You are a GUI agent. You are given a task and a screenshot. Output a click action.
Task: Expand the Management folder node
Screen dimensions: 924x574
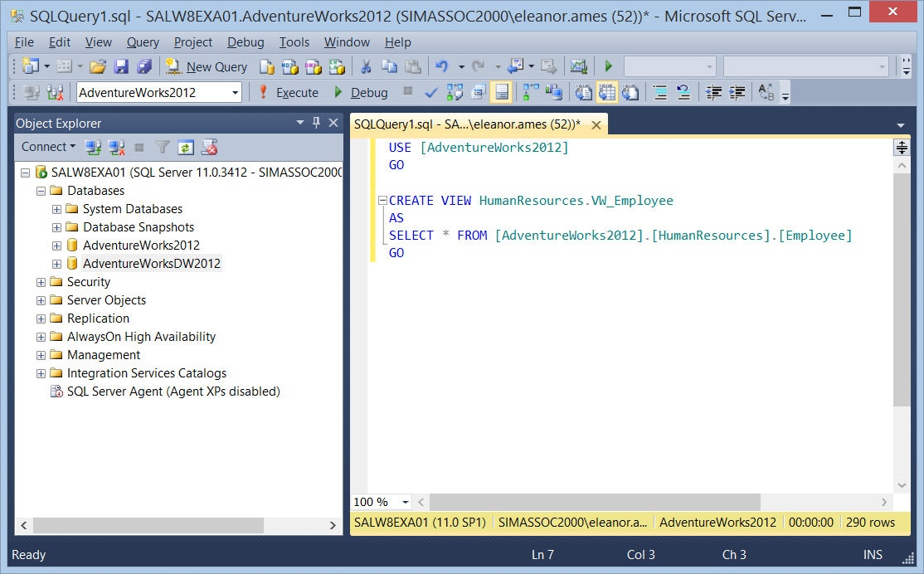click(x=41, y=355)
